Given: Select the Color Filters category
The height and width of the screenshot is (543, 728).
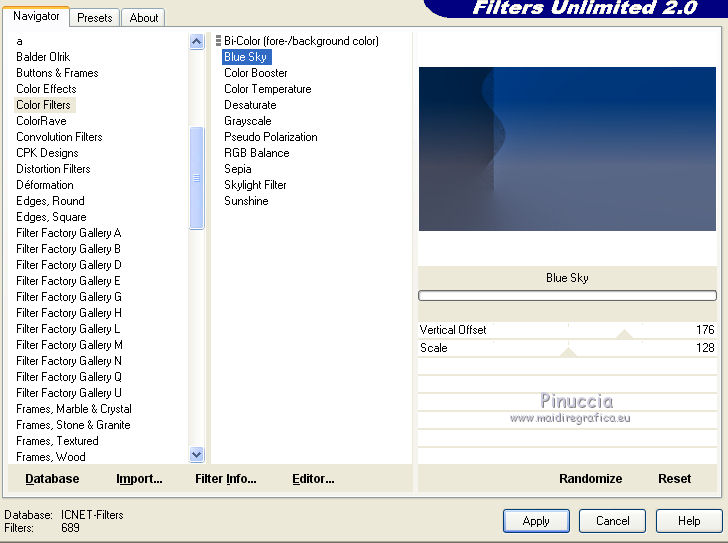Looking at the screenshot, I should click(45, 105).
